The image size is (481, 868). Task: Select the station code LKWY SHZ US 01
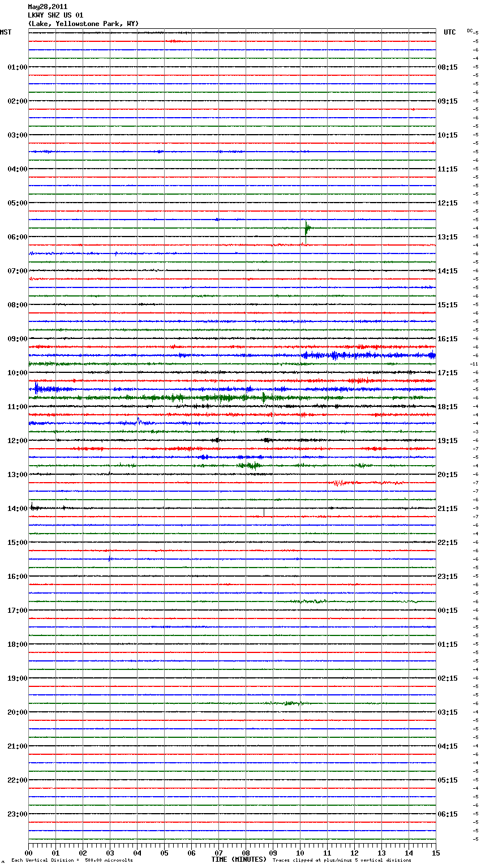tap(55, 15)
